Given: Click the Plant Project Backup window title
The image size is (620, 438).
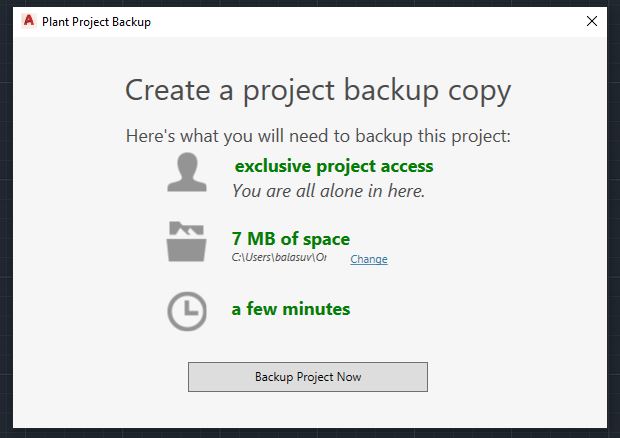Looking at the screenshot, I should 96,21.
